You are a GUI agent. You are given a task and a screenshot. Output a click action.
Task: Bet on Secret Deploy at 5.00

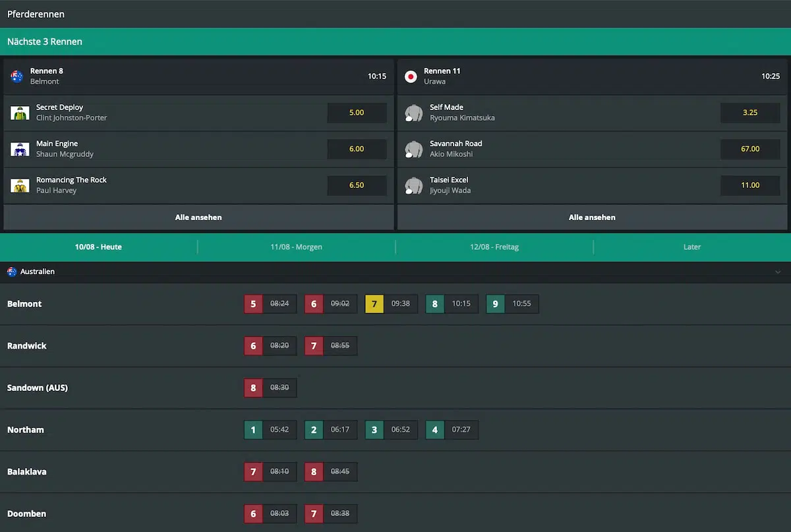point(357,113)
